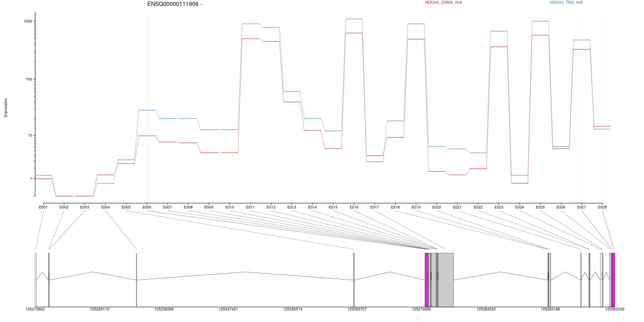The image size is (644, 322).
Task: Click exon label E014
Action: point(312,207)
